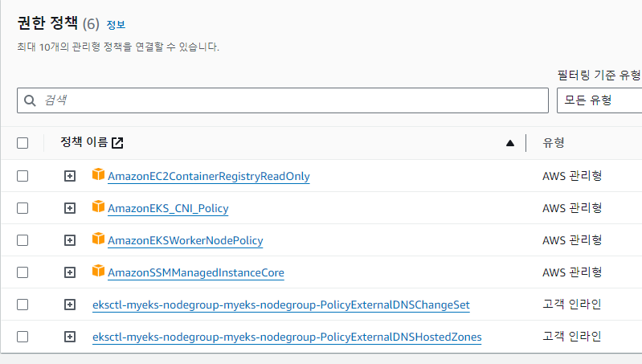Open eksctl PolicyExternalDNSHostedZones policy link
This screenshot has width=642, height=364.
coord(287,337)
